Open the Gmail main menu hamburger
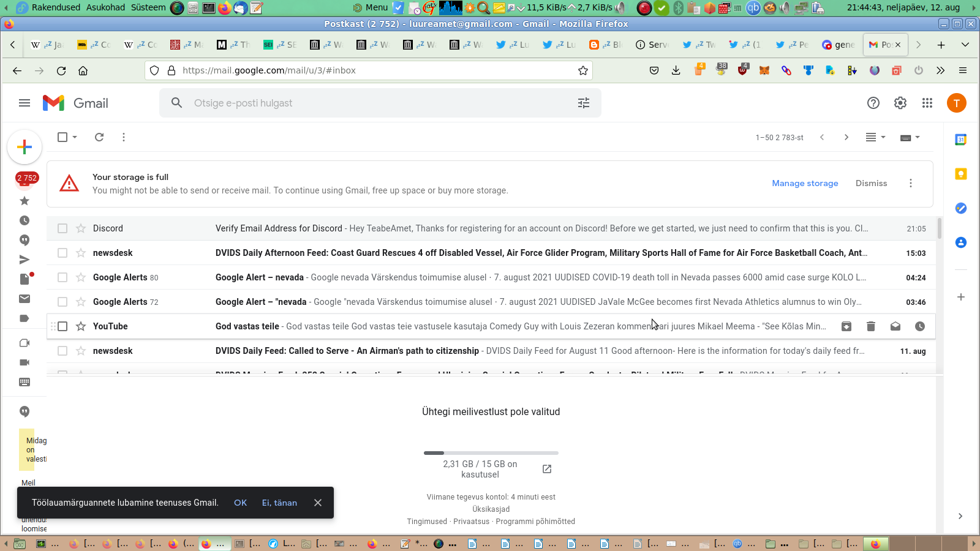 point(24,103)
